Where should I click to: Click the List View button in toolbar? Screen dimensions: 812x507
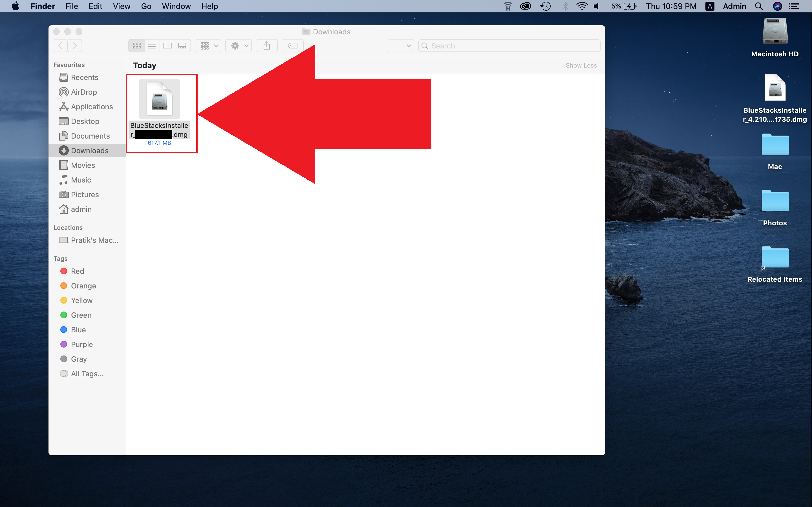(152, 45)
